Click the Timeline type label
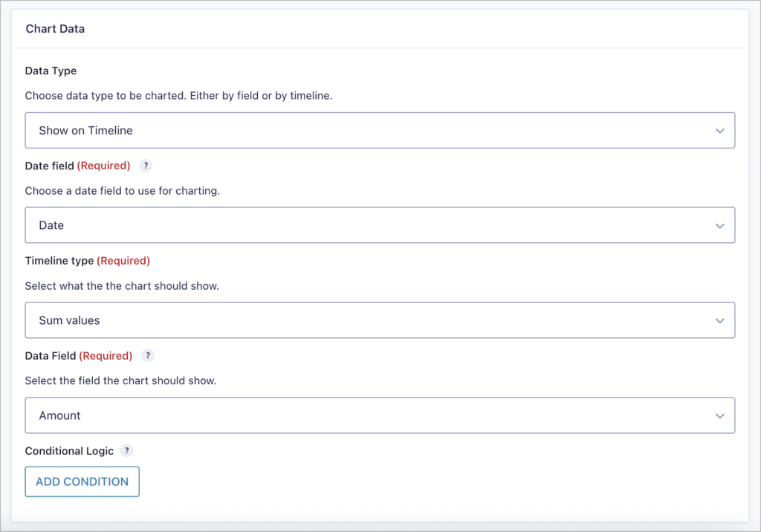 click(x=59, y=261)
